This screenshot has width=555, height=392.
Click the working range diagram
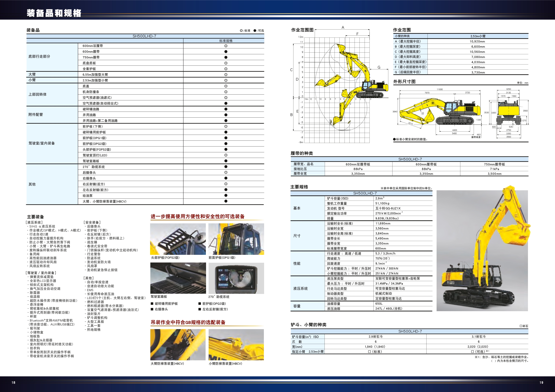coord(339,85)
